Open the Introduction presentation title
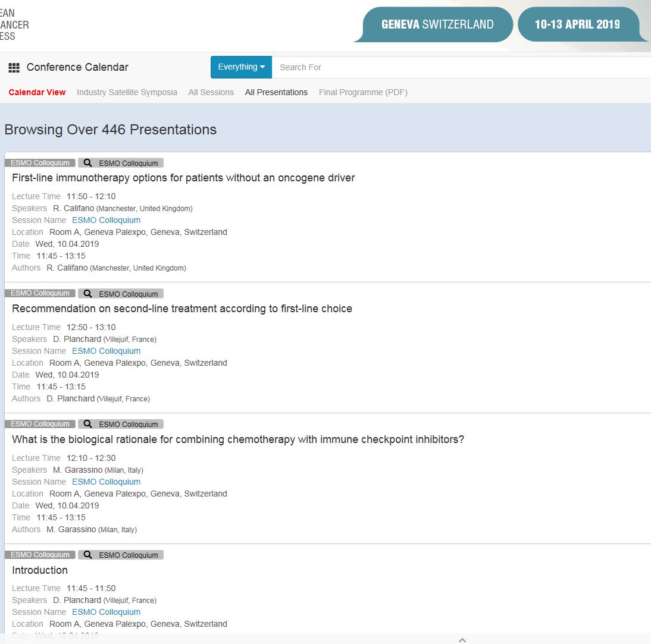Image resolution: width=651 pixels, height=644 pixels. [40, 570]
